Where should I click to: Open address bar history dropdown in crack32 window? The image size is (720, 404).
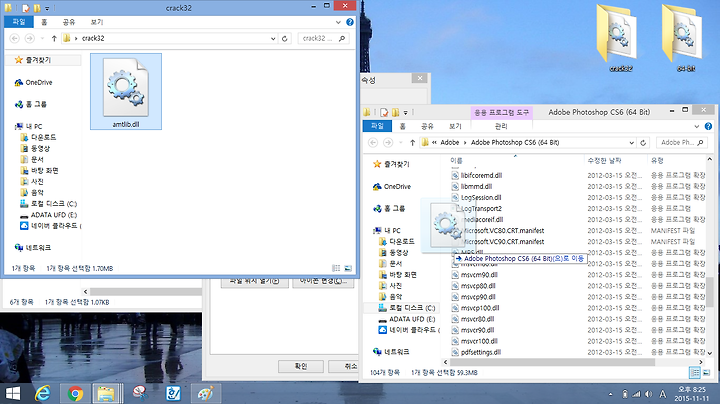273,39
